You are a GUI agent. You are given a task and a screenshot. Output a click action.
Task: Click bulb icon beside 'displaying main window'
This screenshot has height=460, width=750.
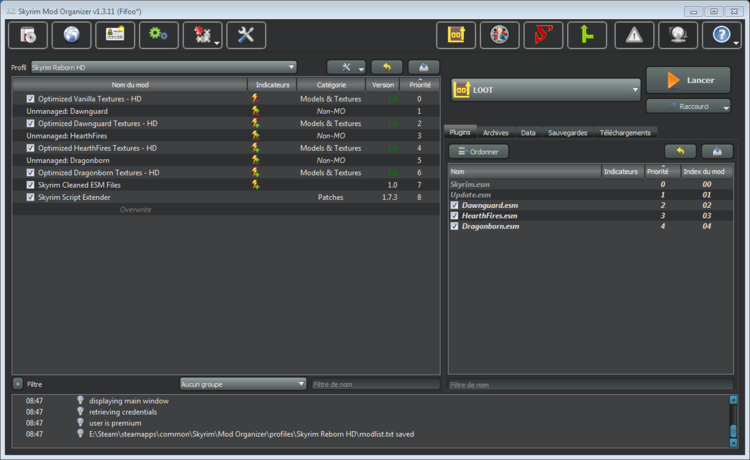(80, 400)
